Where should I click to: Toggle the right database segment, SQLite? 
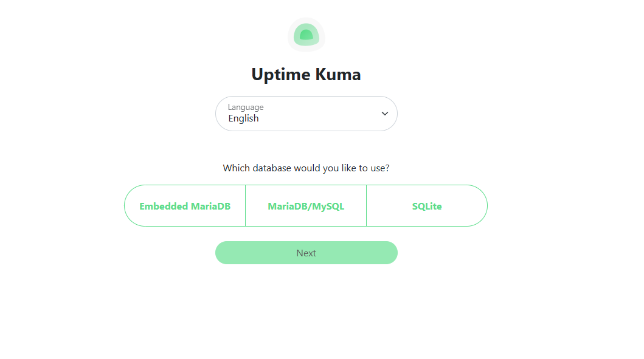[x=427, y=206]
